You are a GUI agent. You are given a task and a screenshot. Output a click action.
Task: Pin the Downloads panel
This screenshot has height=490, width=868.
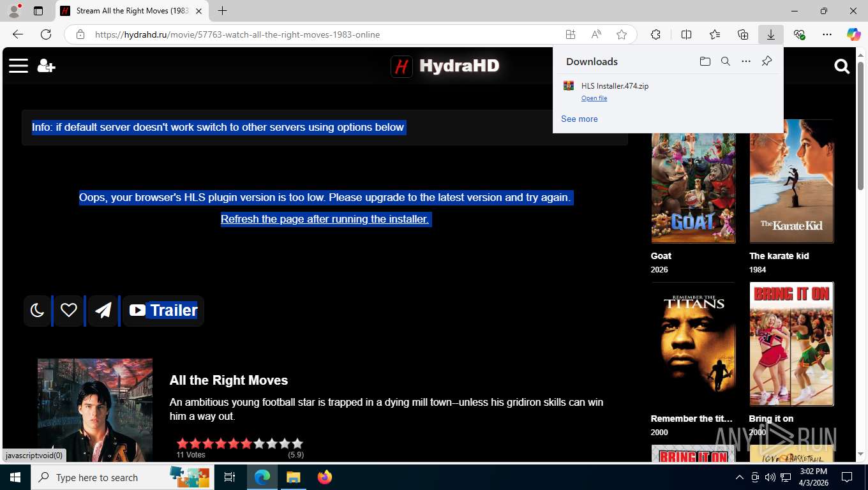pyautogui.click(x=767, y=61)
